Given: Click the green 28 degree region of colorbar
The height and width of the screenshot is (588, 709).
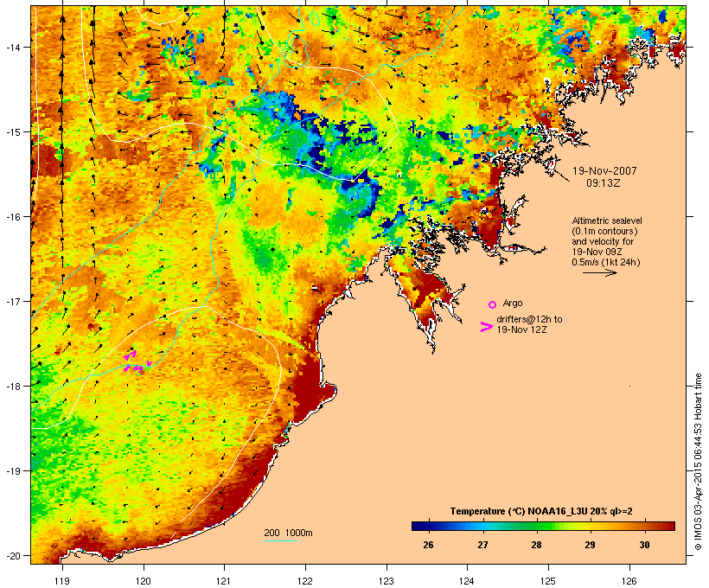Looking at the screenshot, I should 536,526.
